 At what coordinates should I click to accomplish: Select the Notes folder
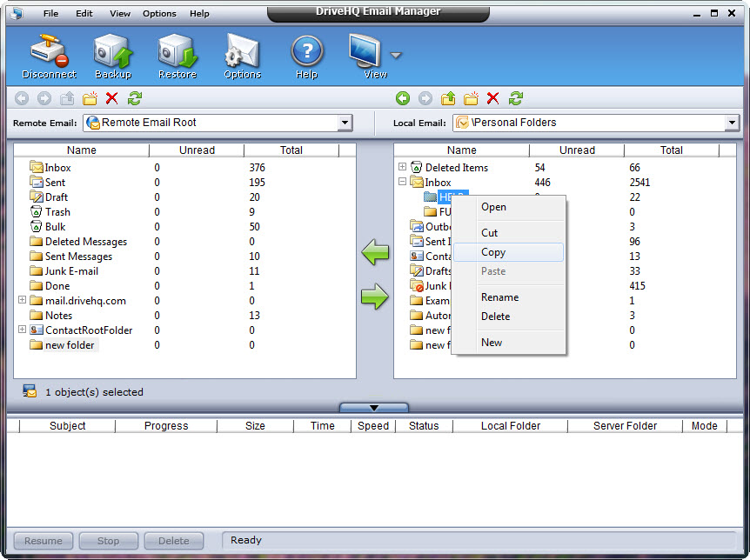51,316
